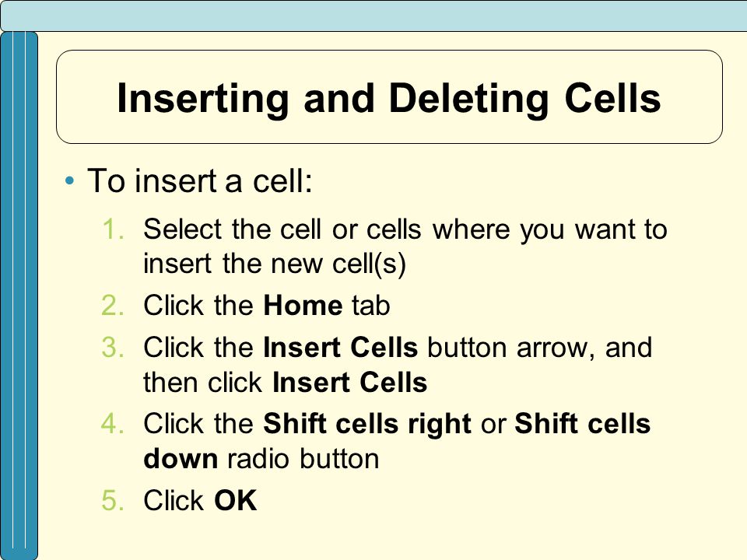This screenshot has width=747, height=560.
Task: Click the 'To insert a cell:' heading text
Action: click(200, 181)
